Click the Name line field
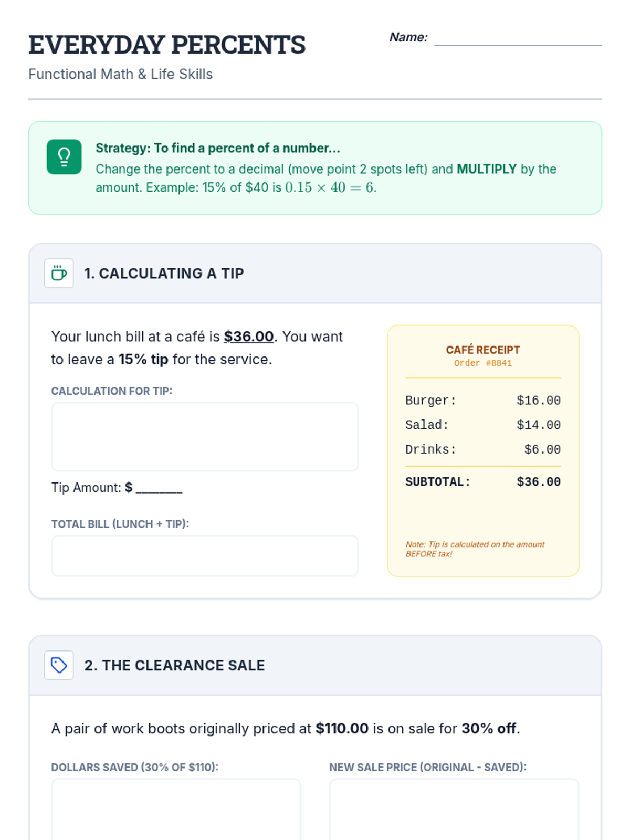Viewport: 630px width, 840px height. [x=518, y=39]
